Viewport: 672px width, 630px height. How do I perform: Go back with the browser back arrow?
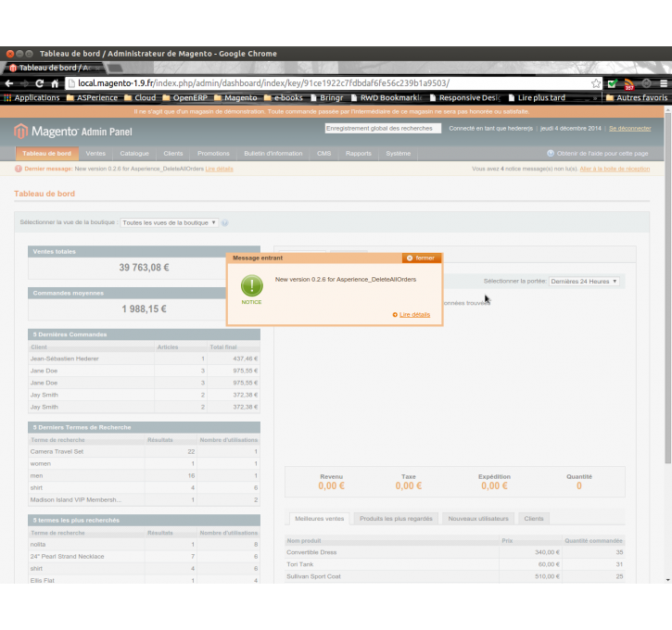pyautogui.click(x=9, y=83)
